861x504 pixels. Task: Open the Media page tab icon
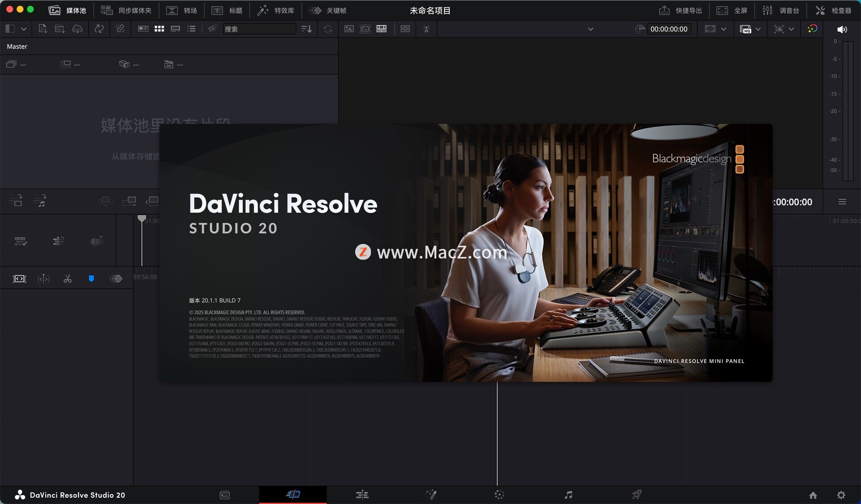coord(225,495)
